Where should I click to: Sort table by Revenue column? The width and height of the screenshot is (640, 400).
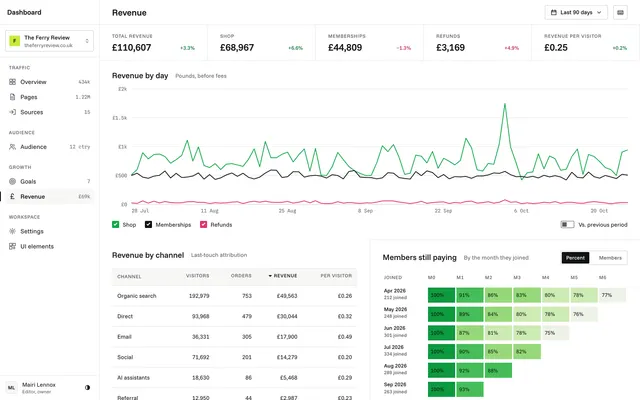(282, 276)
